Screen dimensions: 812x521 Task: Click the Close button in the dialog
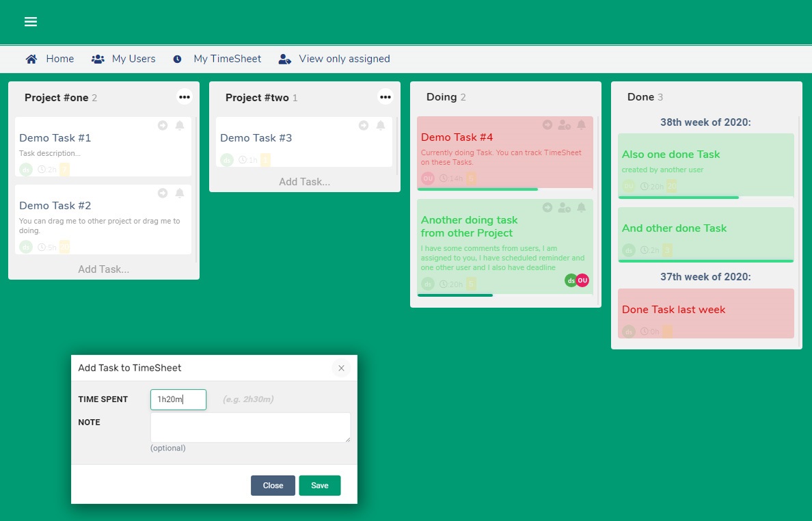[x=273, y=485]
